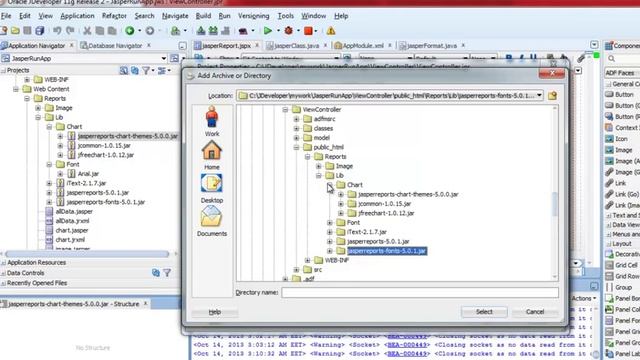Screen dimensions: 640x360
Task: Click the new folder icon beside Location
Action: 552,96
